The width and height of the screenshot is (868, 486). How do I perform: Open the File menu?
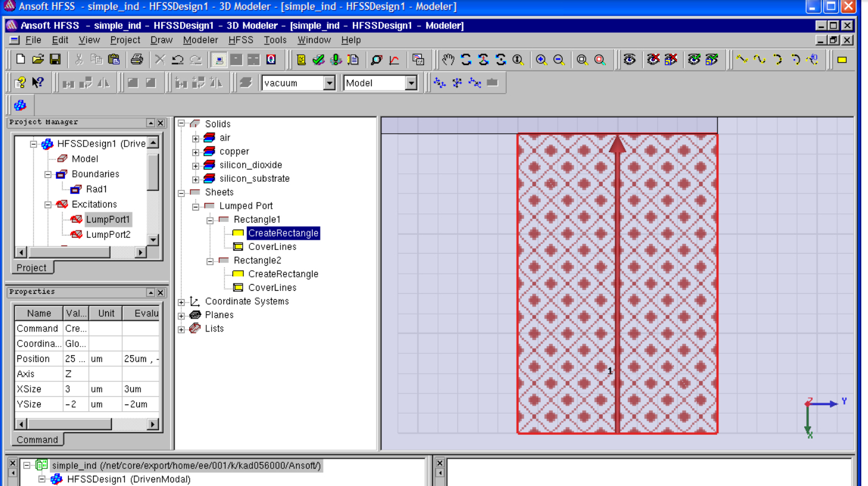33,40
